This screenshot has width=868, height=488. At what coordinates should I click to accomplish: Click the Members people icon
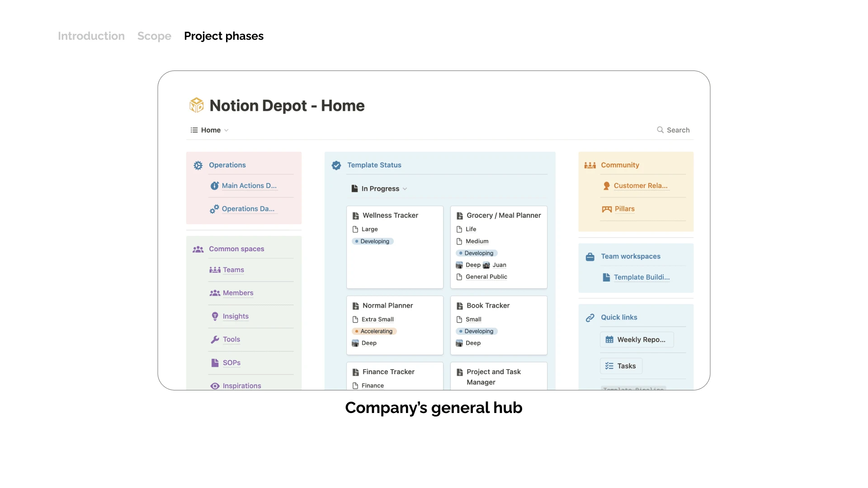pyautogui.click(x=215, y=293)
